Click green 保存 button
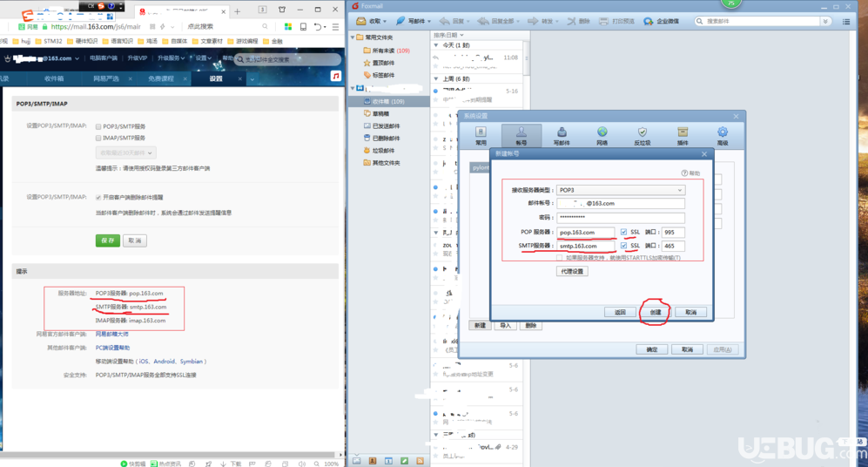Viewport: 868px width, 467px height. (108, 240)
